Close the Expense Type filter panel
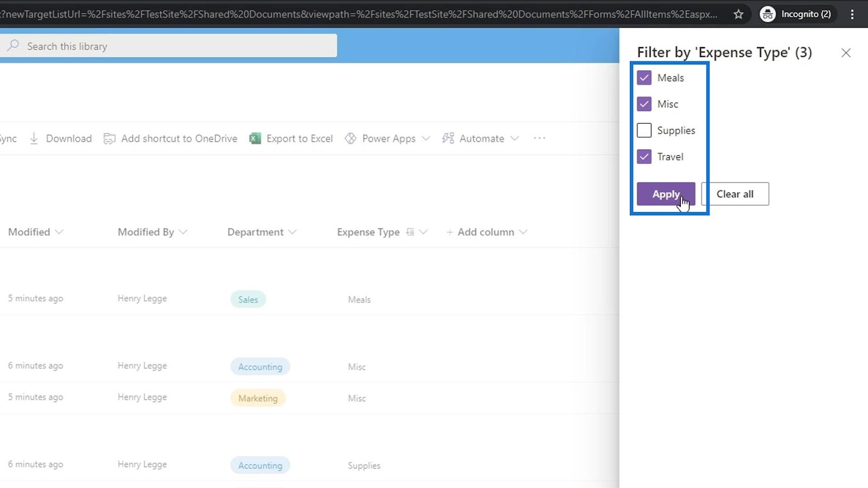Image resolution: width=868 pixels, height=488 pixels. pyautogui.click(x=846, y=53)
